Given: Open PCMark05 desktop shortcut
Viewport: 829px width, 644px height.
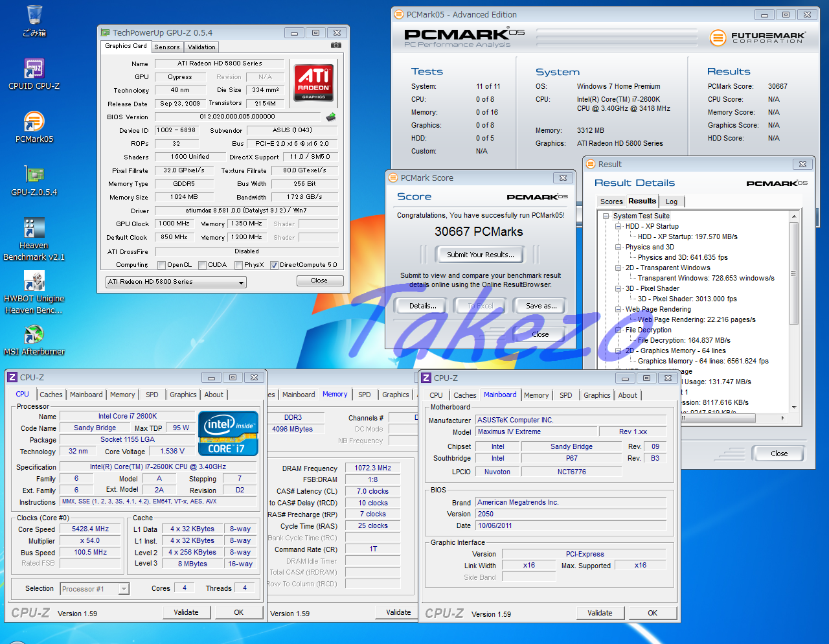Looking at the screenshot, I should [x=34, y=127].
